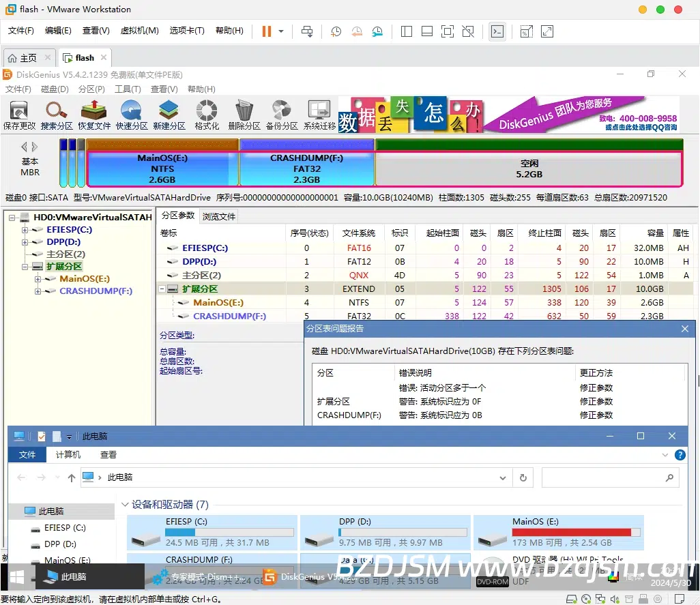Screen dimensions: 700x605
Task: Expand MainOS(E:) tree node
Action: coord(38,279)
